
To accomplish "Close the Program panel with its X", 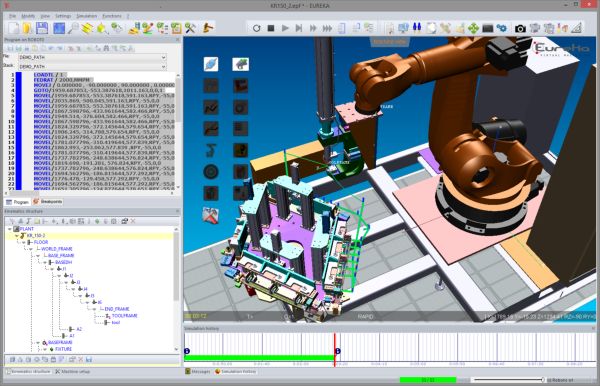I will (x=178, y=39).
